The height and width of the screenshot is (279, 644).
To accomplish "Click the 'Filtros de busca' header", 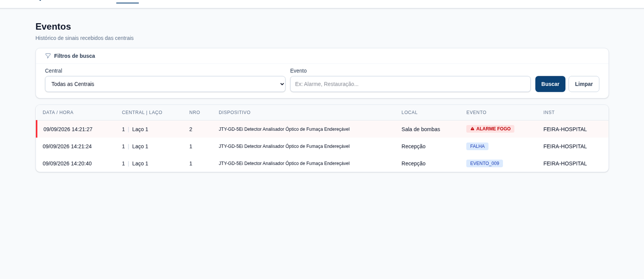I will (x=75, y=56).
